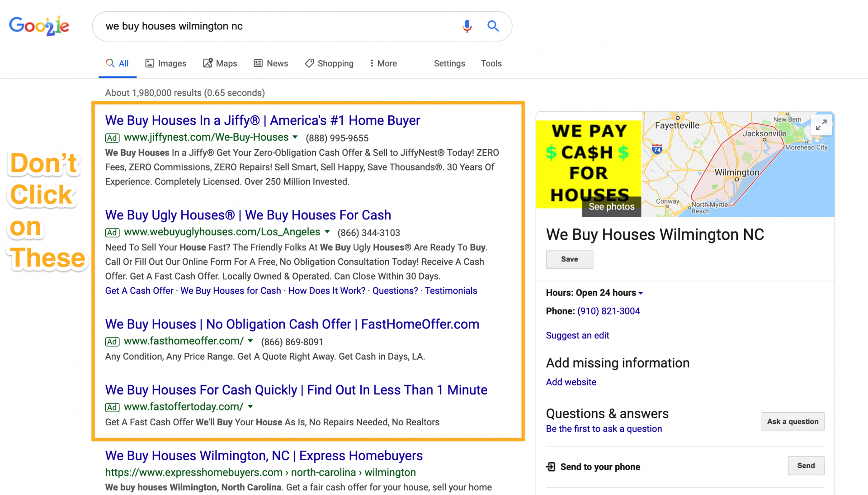The width and height of the screenshot is (868, 495).
Task: Click the Send button for phone
Action: pos(806,466)
